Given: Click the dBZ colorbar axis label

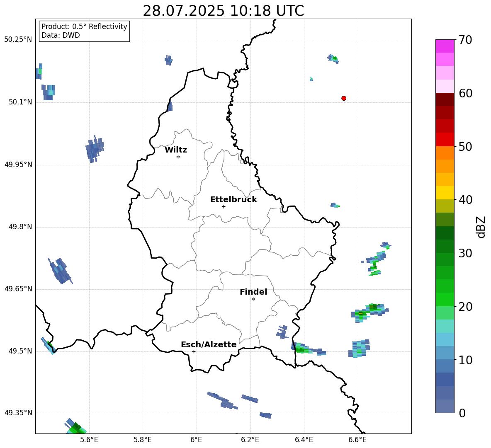Looking at the screenshot, I should [x=481, y=227].
